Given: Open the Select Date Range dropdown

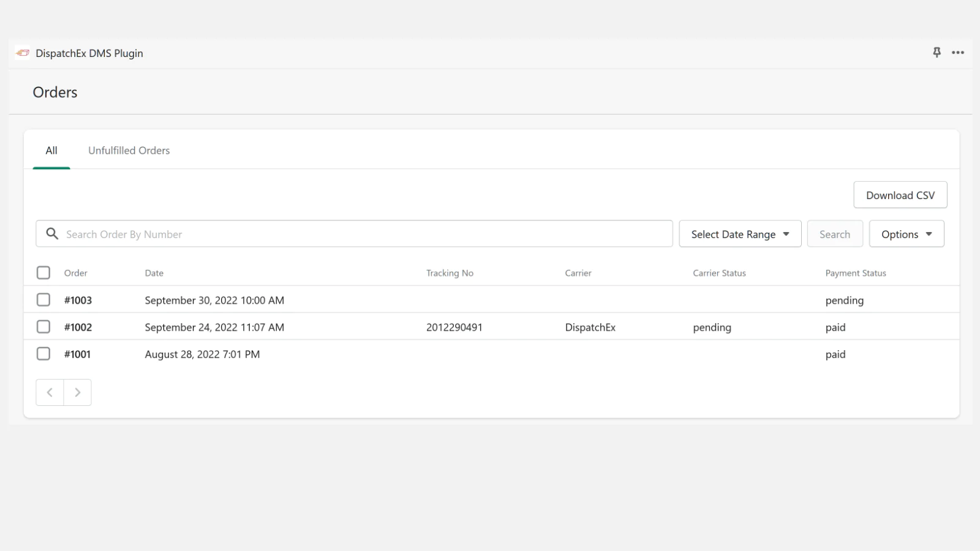Looking at the screenshot, I should [740, 234].
